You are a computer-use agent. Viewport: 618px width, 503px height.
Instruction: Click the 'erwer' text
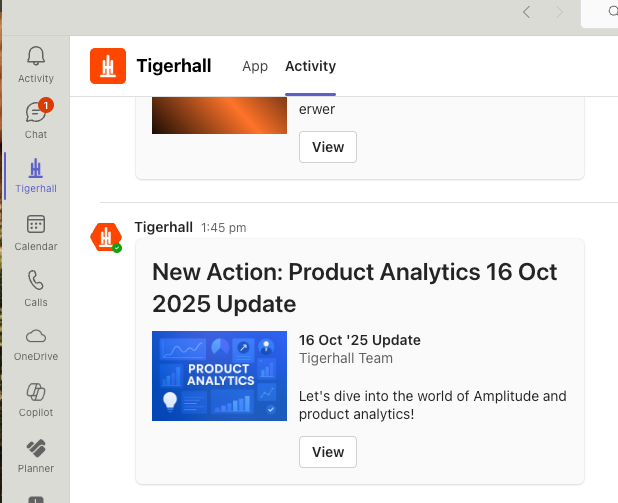click(317, 109)
